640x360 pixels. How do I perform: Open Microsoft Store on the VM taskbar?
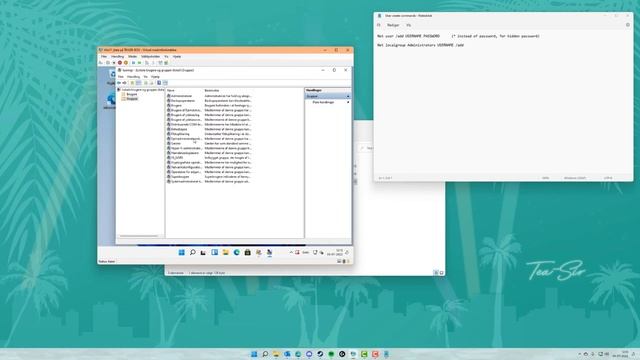point(247,253)
